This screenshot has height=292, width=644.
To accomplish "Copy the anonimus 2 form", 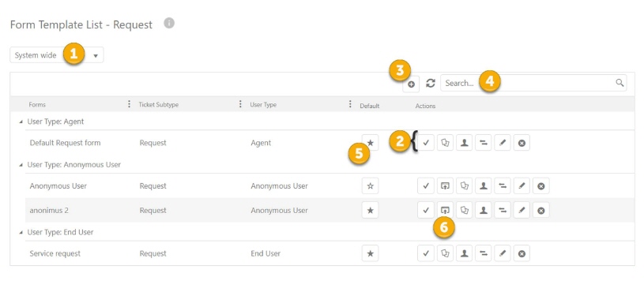I will (464, 211).
